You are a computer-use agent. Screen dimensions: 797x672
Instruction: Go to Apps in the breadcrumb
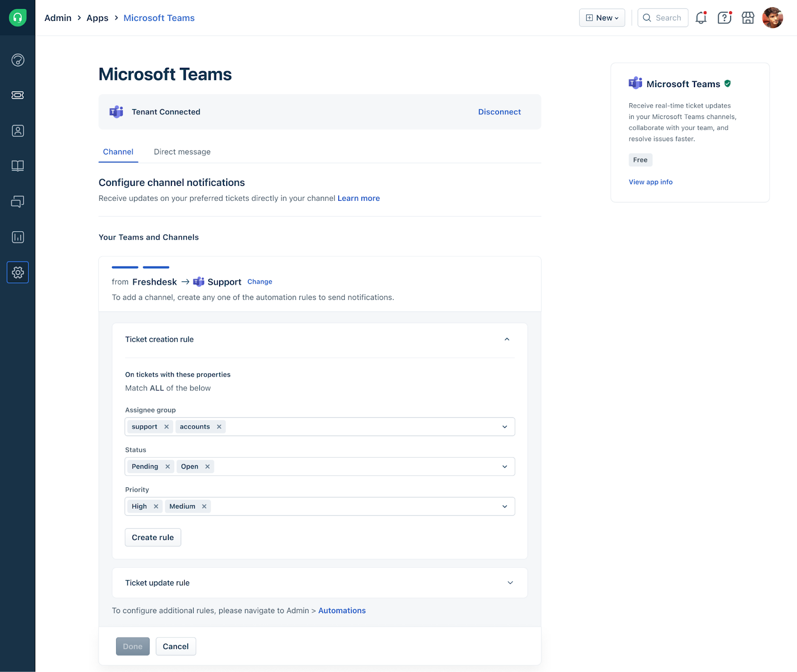pos(97,18)
